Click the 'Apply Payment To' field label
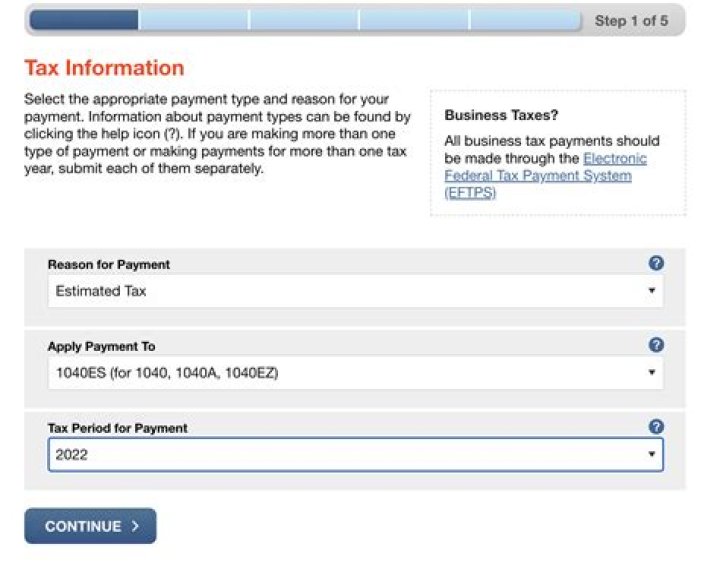Image resolution: width=720 pixels, height=588 pixels. 101,347
